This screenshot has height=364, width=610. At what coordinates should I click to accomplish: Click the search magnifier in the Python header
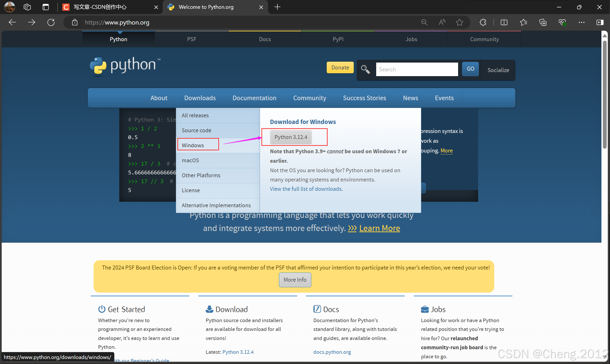coord(365,69)
